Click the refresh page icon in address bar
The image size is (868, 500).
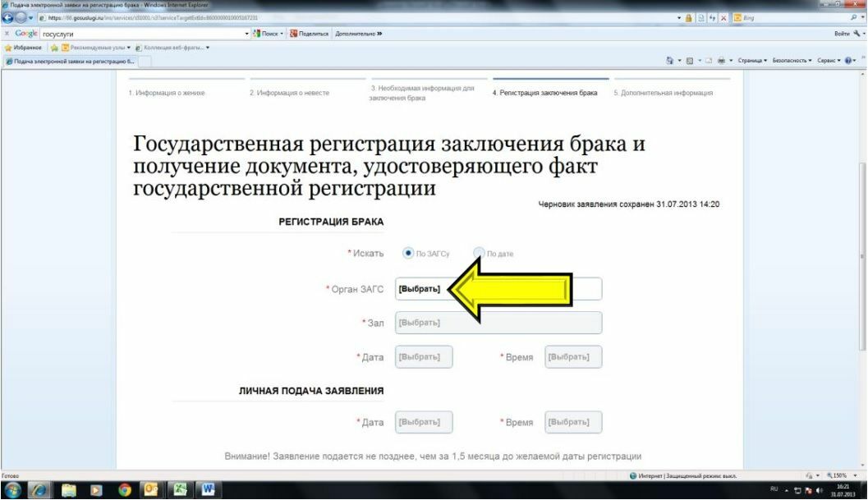[712, 18]
